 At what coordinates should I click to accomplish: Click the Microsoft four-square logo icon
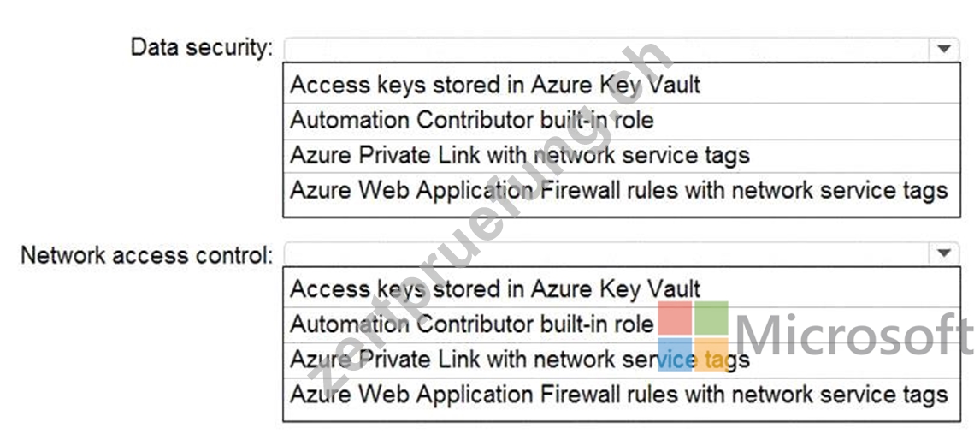coord(694,336)
